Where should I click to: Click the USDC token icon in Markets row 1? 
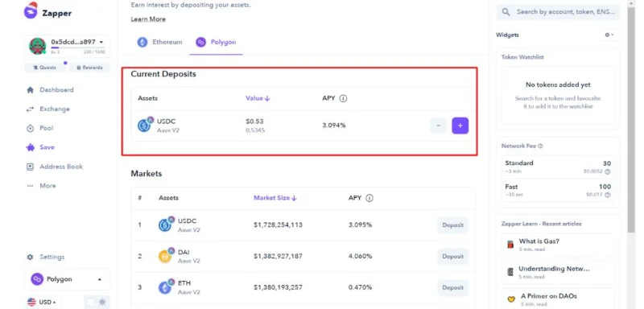point(166,225)
